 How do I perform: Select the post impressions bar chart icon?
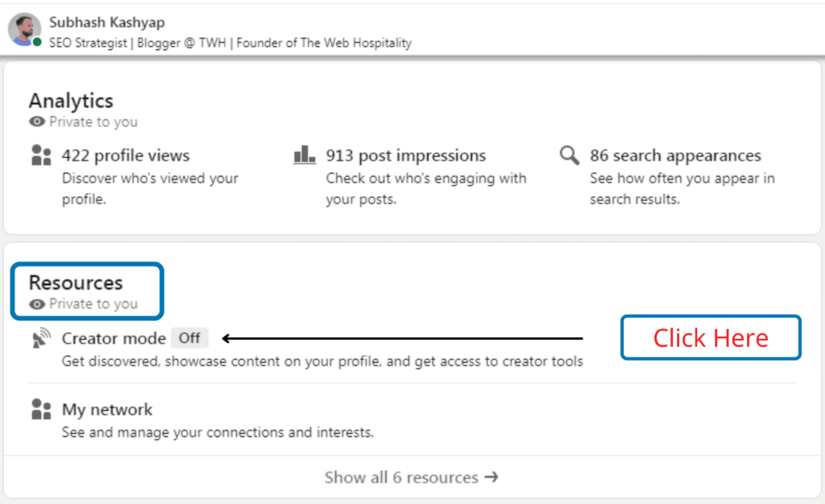(x=305, y=155)
